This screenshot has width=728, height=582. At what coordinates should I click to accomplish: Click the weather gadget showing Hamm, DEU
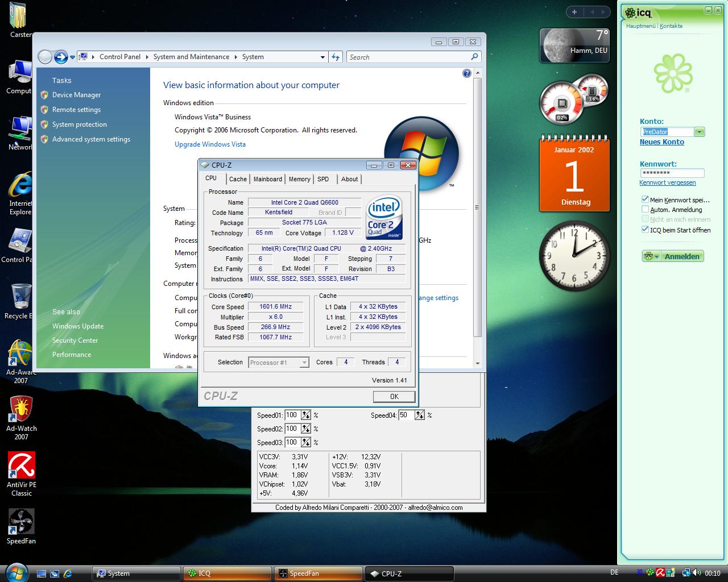point(574,45)
